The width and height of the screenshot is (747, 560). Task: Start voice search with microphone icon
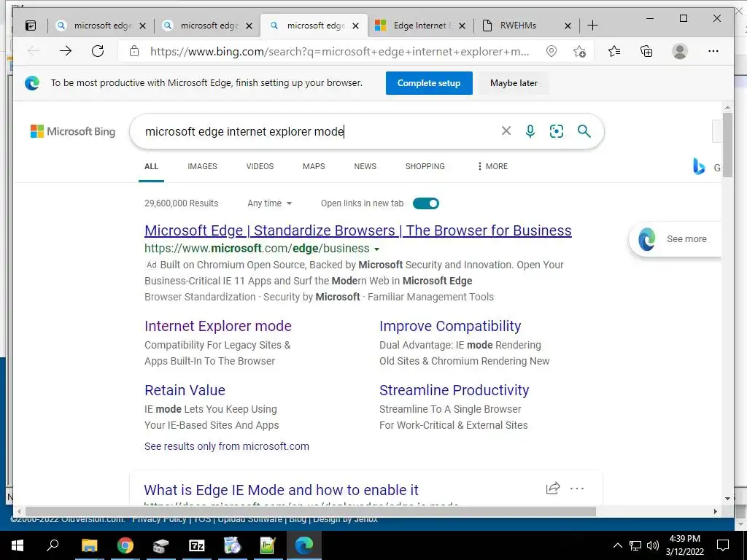click(530, 131)
